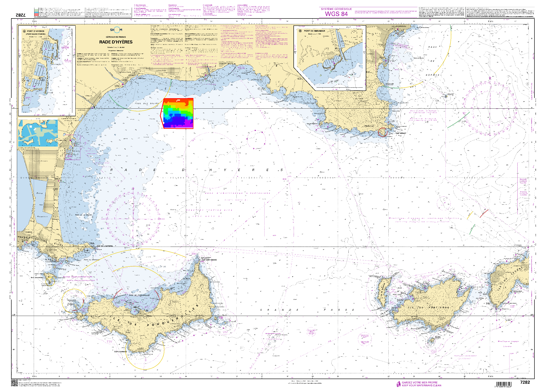Click the circled A marker of Port d'Hyères inset

24,31
